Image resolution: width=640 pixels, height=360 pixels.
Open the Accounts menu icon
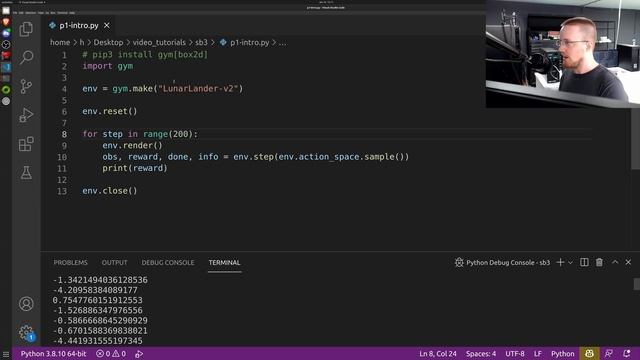tap(26, 304)
